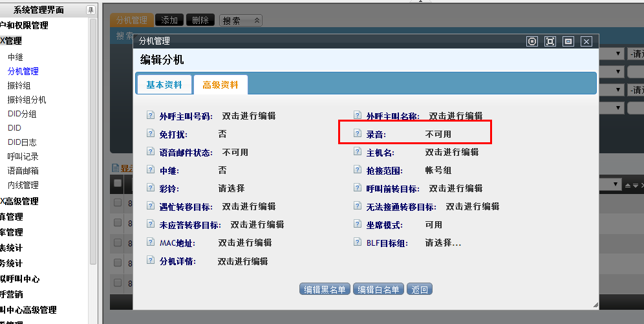Open the BLF目标组 请选择 selector
The height and width of the screenshot is (324, 644).
(x=442, y=243)
